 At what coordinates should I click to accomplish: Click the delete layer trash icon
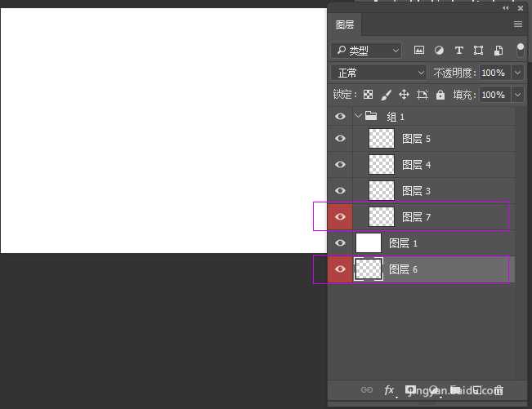pos(499,390)
